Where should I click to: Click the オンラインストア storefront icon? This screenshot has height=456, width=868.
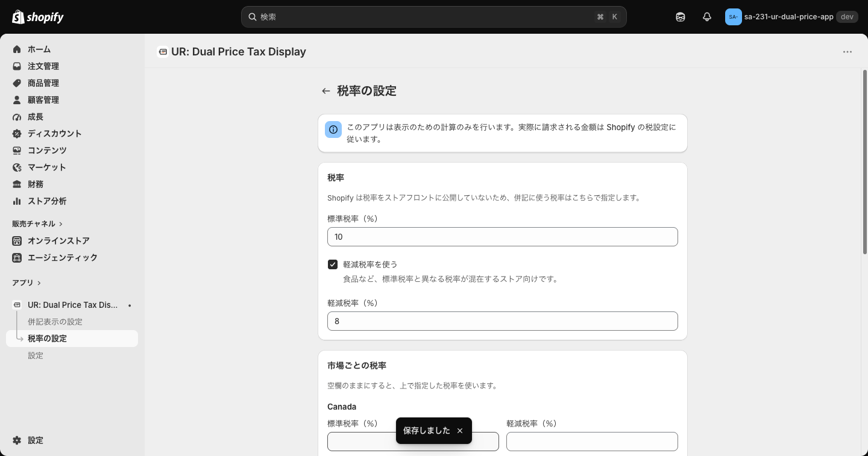pos(17,241)
